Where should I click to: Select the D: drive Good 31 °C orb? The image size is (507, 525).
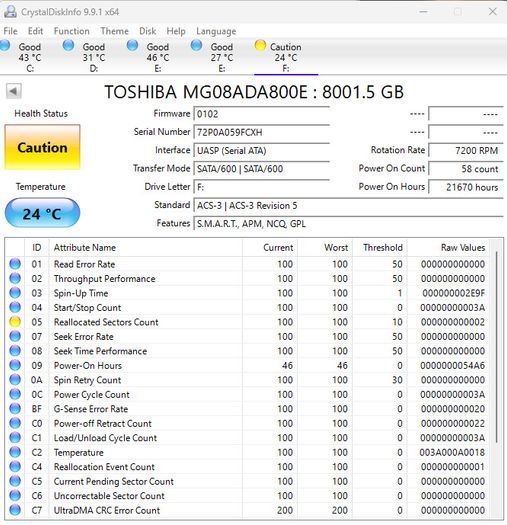[x=68, y=45]
